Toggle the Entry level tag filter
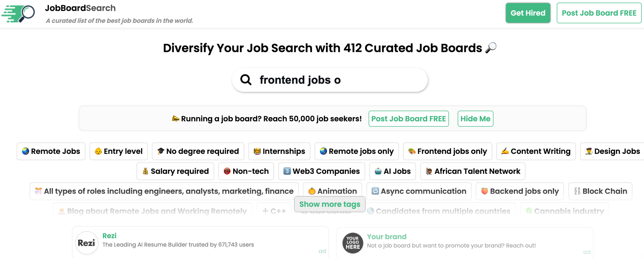The height and width of the screenshot is (258, 644). pyautogui.click(x=118, y=151)
